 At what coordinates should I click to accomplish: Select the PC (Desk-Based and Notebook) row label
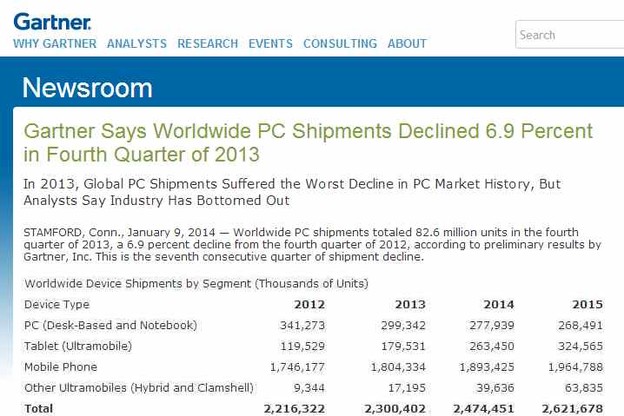(x=111, y=325)
